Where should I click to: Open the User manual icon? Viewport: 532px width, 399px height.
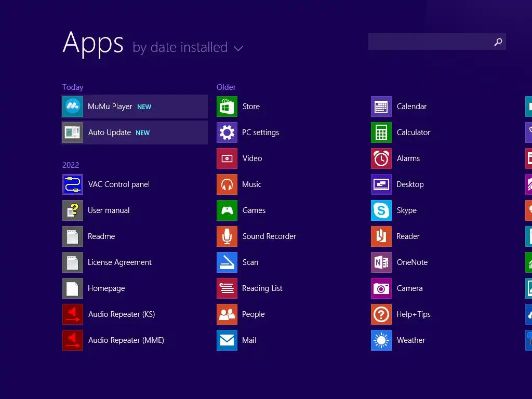click(73, 210)
